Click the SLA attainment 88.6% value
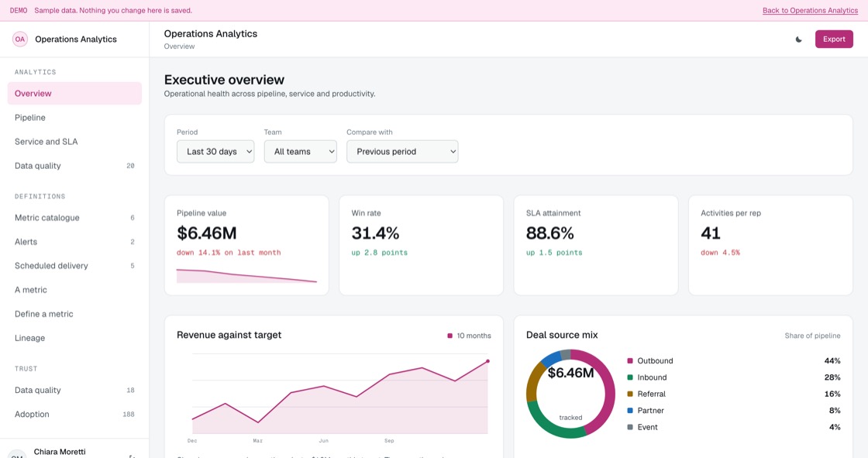868x458 pixels. point(549,233)
